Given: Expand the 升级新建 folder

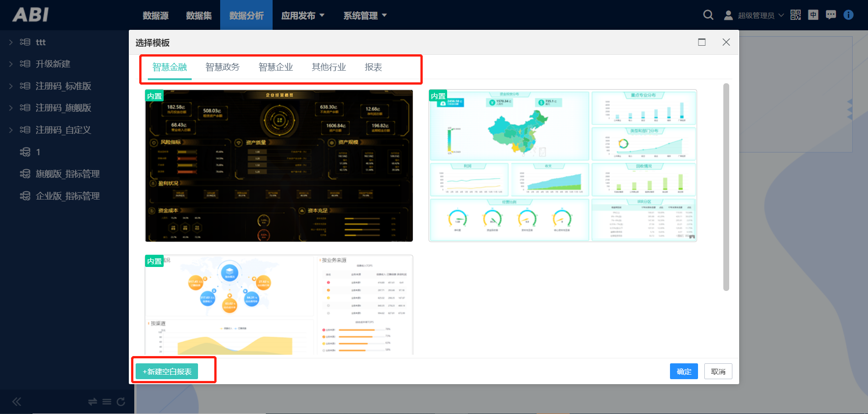Looking at the screenshot, I should tap(11, 64).
